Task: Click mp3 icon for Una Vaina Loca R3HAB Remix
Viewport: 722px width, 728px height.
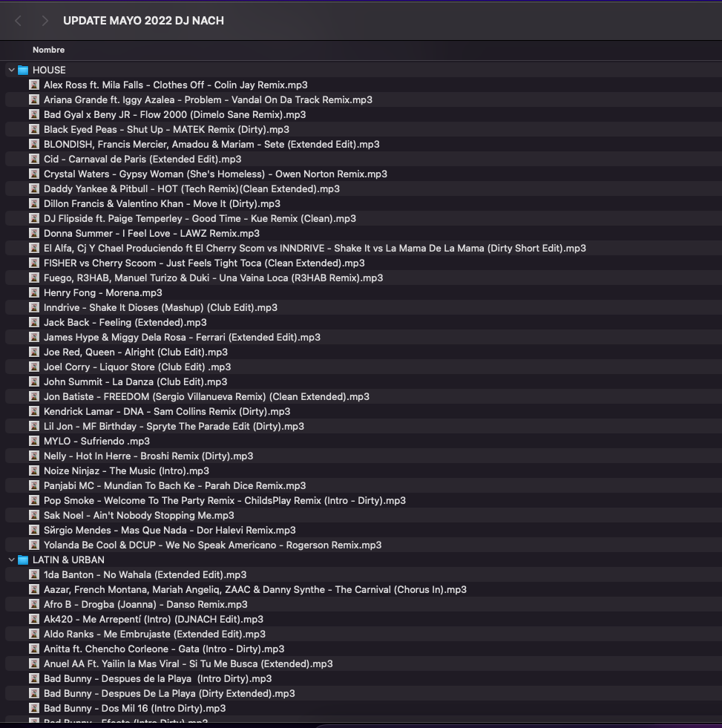Action: (34, 278)
